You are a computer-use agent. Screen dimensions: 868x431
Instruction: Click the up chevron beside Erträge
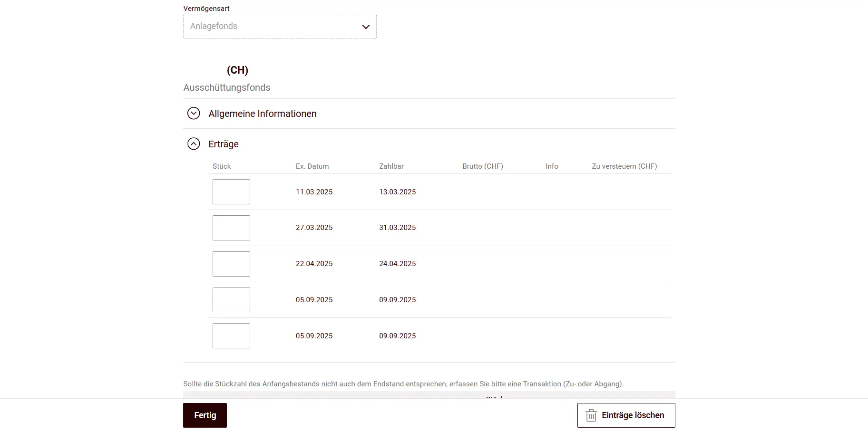194,144
